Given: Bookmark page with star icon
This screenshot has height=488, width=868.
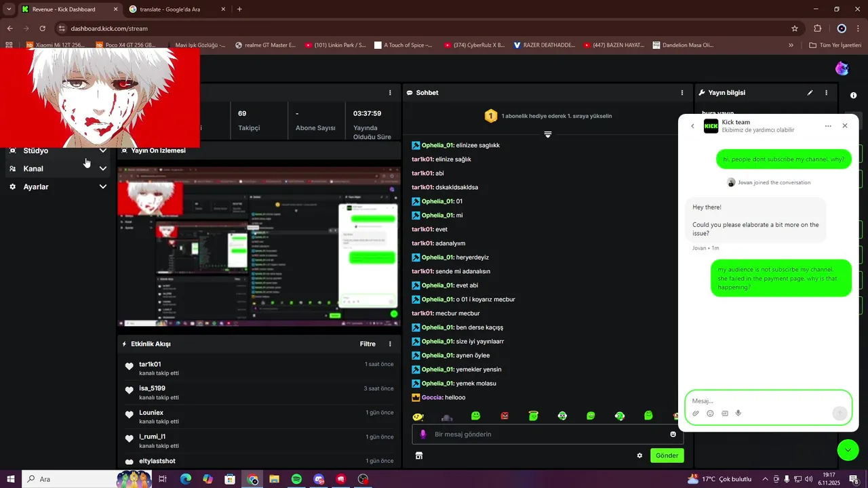Looking at the screenshot, I should 795,28.
